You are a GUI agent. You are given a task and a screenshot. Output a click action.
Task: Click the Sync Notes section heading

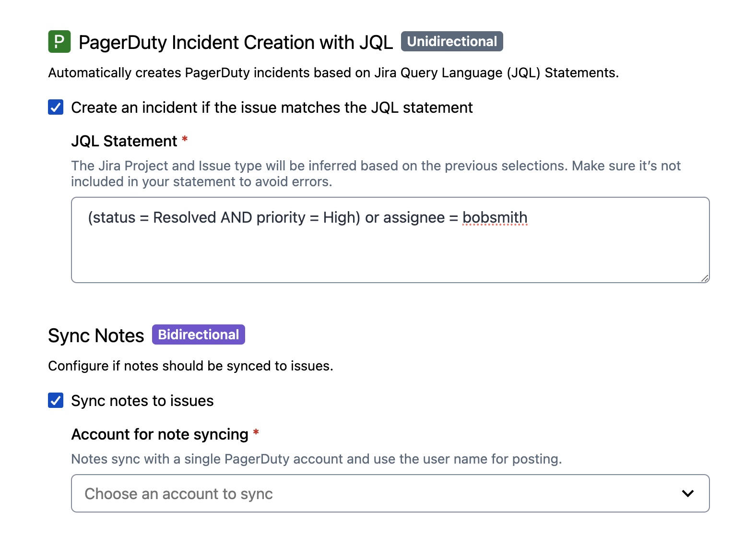[x=96, y=335]
